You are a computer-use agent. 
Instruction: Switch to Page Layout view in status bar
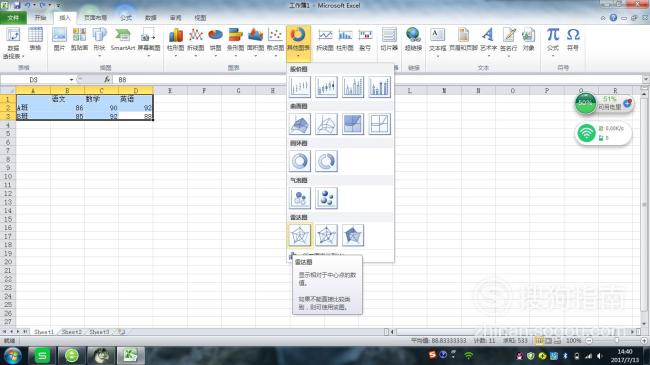click(548, 341)
